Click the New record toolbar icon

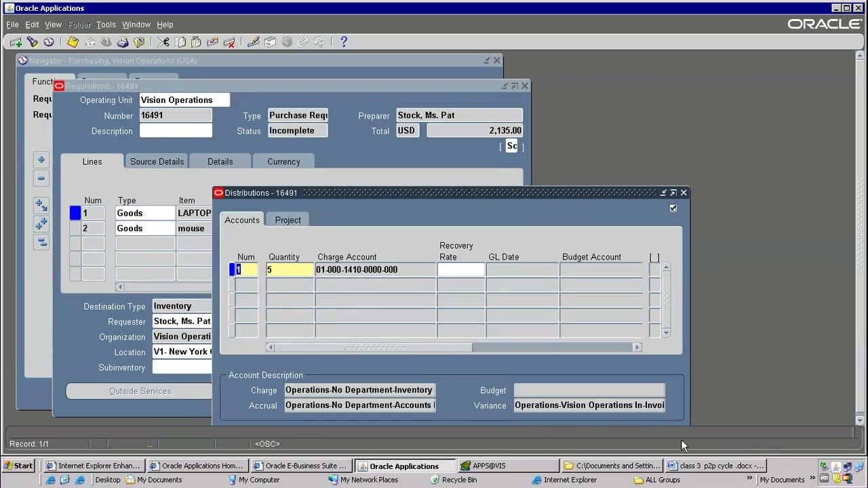pyautogui.click(x=16, y=42)
